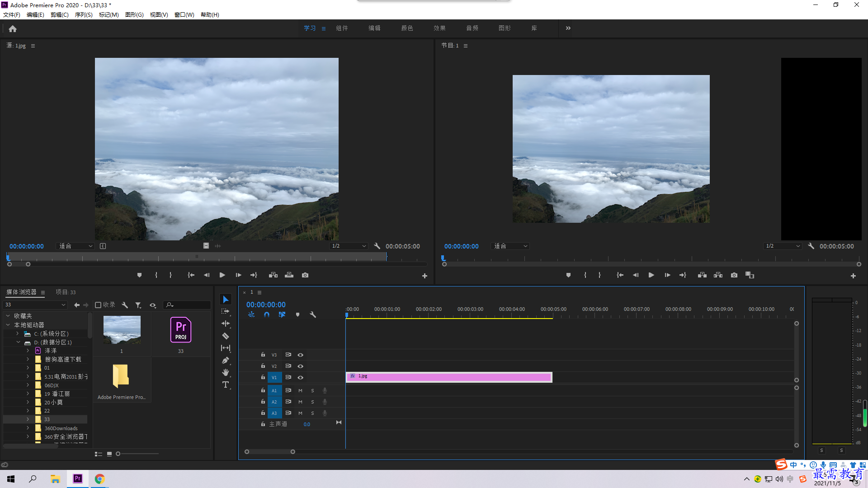Switch to 颜色 workspace tab
The image size is (868, 488).
[407, 28]
